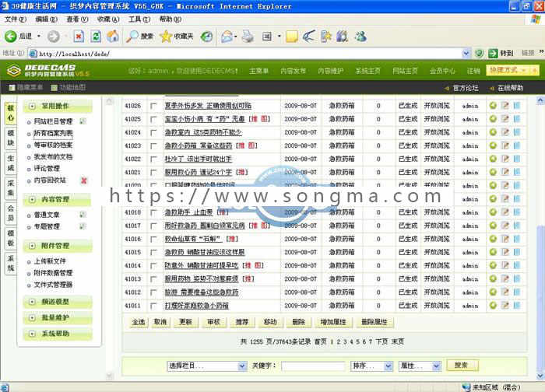The width and height of the screenshot is (545, 392).
Task: Click the address bar URL field
Action: (246, 54)
